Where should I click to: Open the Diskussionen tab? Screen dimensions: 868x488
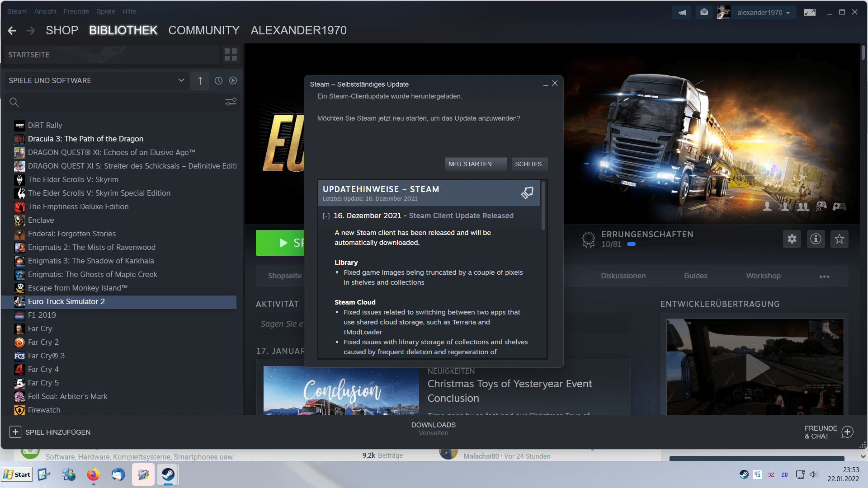pos(623,276)
